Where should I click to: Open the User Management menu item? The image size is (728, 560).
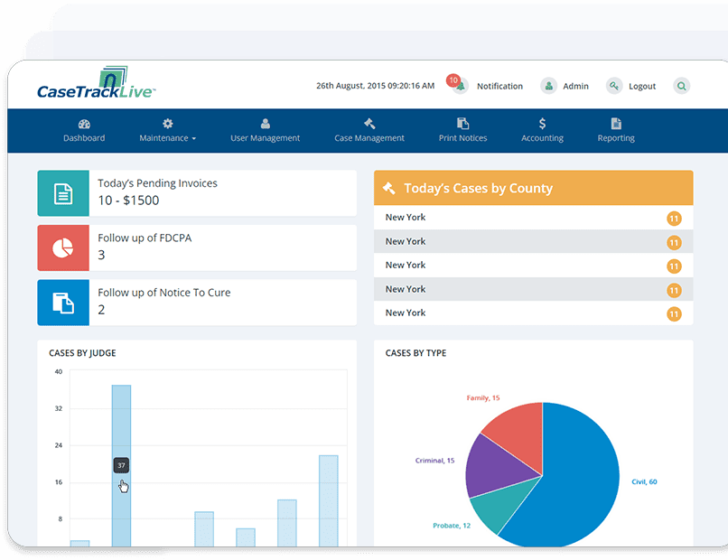pyautogui.click(x=265, y=130)
